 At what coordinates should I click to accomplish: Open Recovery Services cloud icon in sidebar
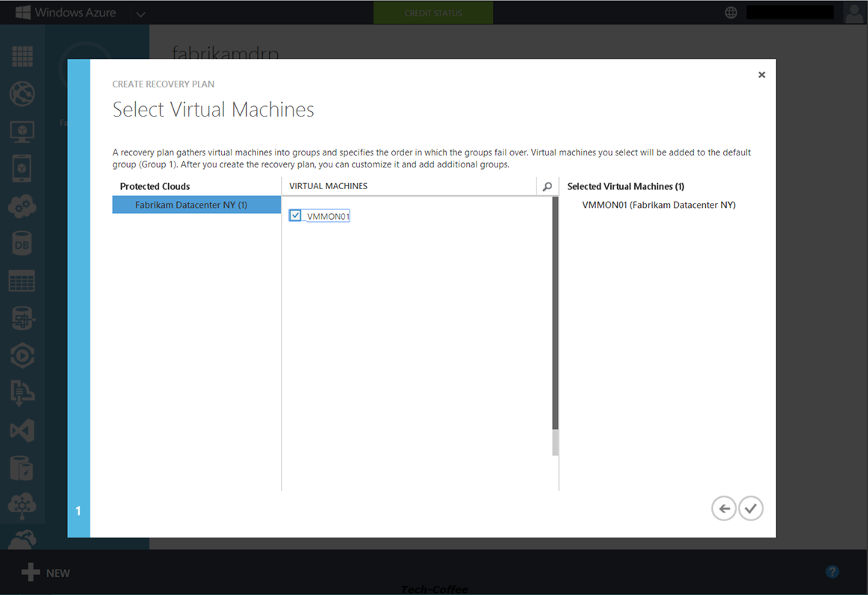pos(22,538)
